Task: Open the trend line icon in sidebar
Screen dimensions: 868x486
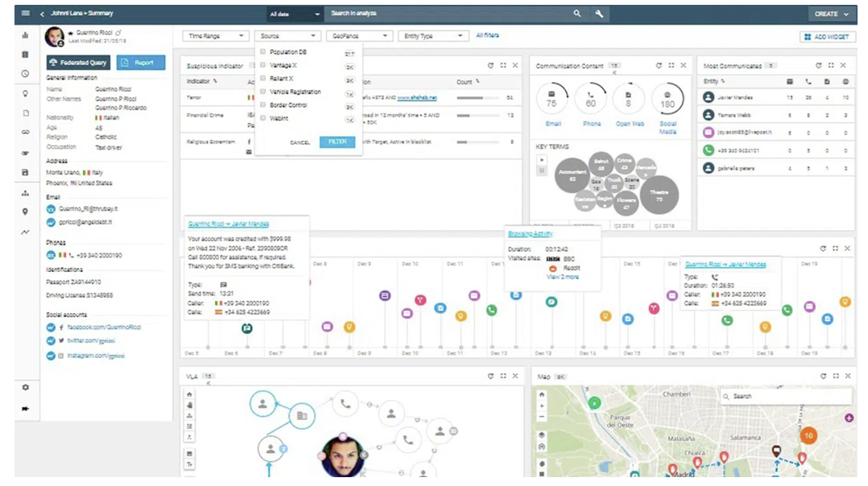Action: (x=25, y=233)
